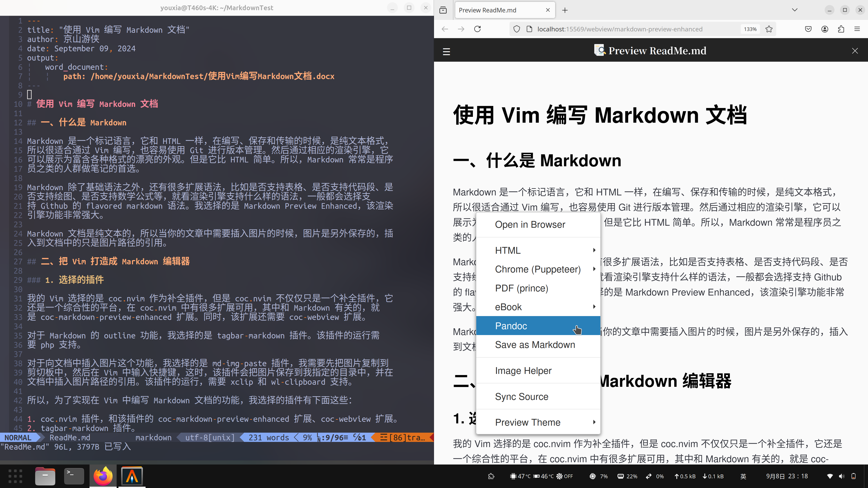Reload the page with the refresh icon
The image size is (868, 488).
click(x=477, y=29)
